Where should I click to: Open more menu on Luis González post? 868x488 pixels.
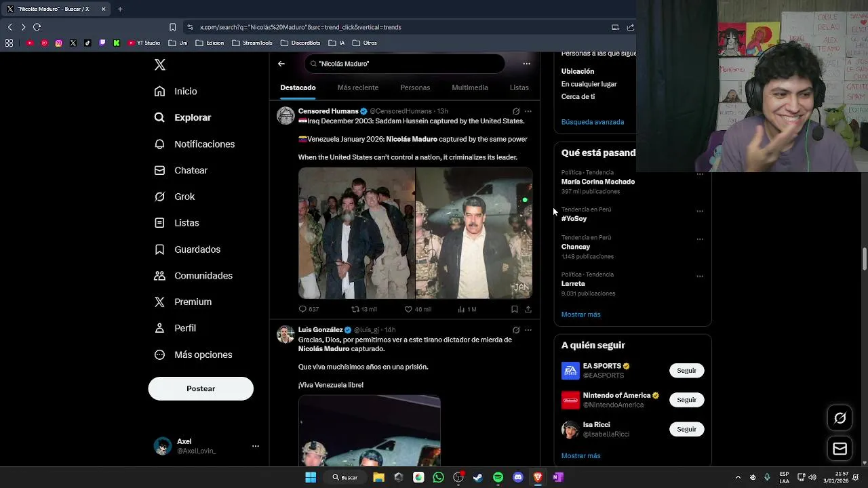[x=528, y=330]
